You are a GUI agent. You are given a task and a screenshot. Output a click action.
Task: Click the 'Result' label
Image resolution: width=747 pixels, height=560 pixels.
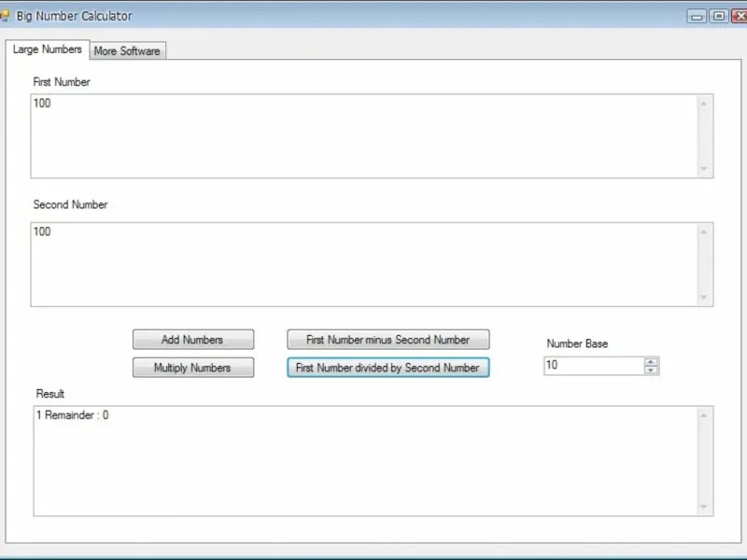tap(50, 394)
